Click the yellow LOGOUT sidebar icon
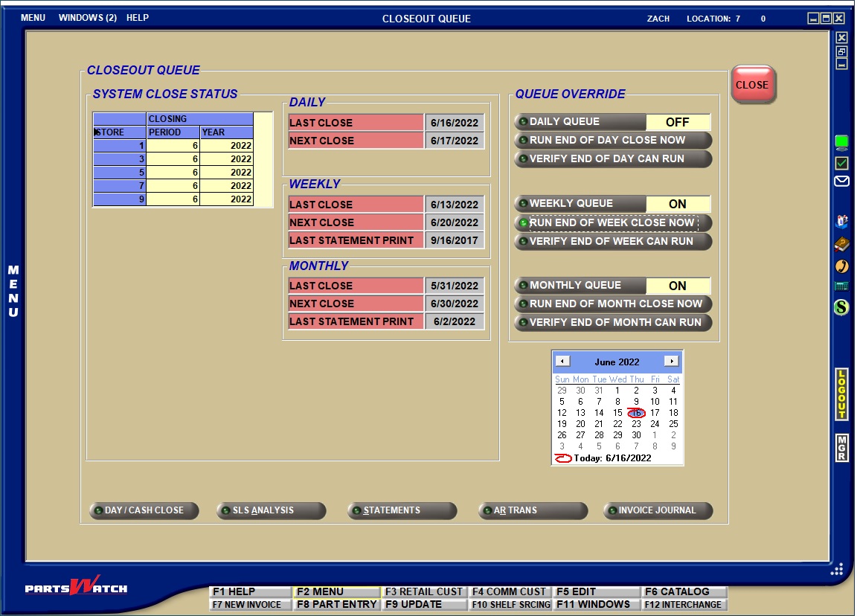 pyautogui.click(x=841, y=394)
